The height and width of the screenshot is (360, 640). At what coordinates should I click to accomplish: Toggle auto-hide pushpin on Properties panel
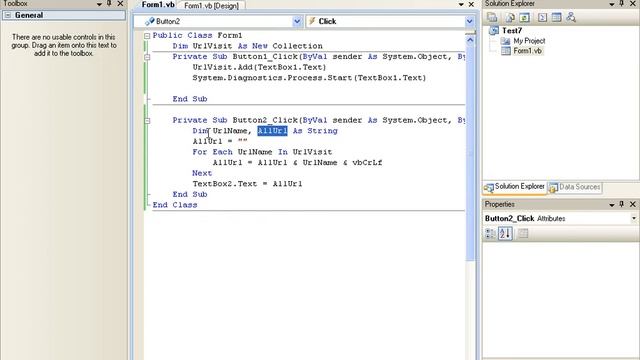point(622,204)
